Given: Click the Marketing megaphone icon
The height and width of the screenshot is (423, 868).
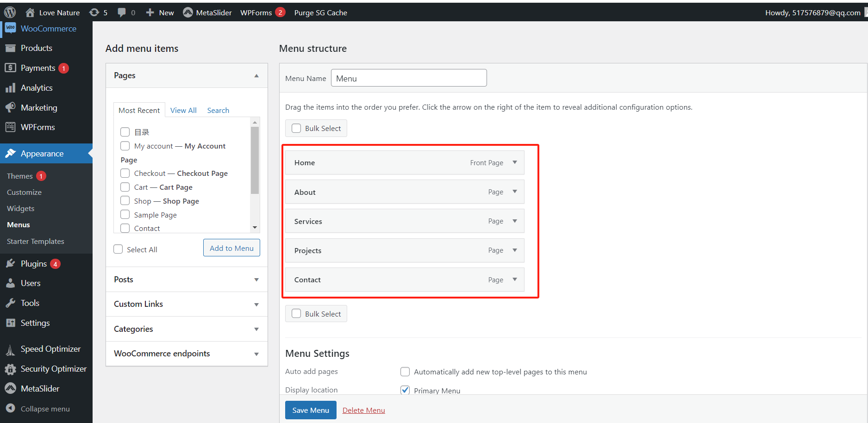Looking at the screenshot, I should tap(10, 108).
